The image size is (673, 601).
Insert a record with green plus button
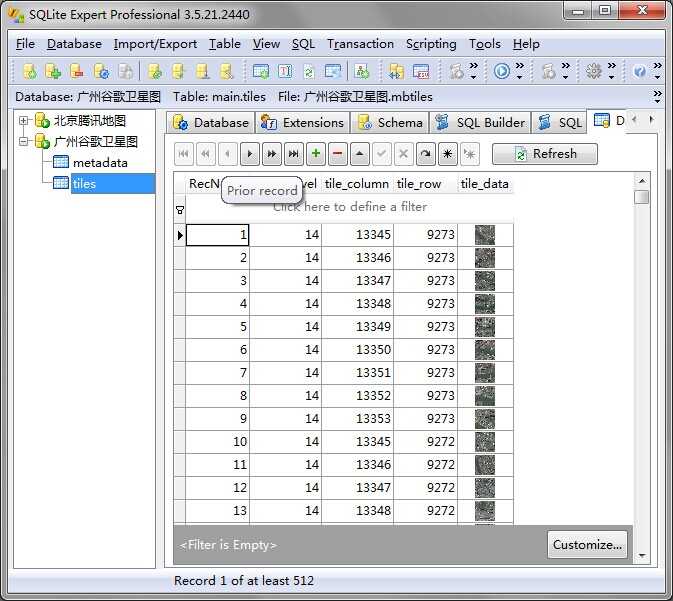point(316,154)
